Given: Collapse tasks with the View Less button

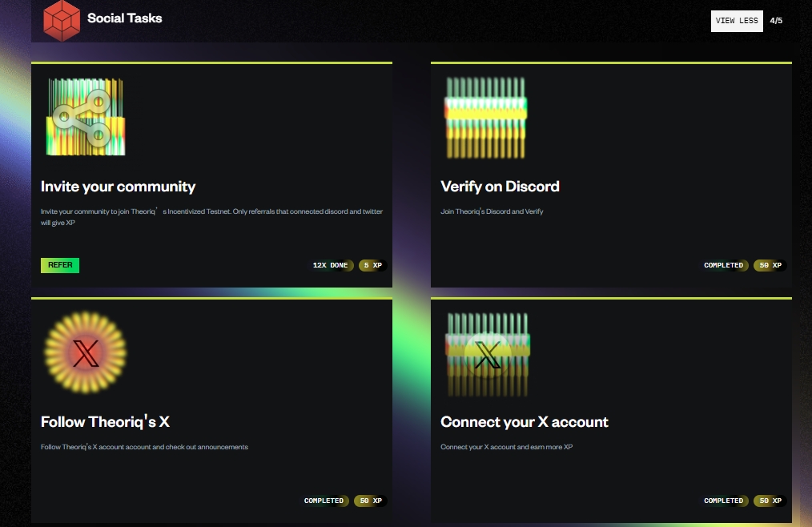Looking at the screenshot, I should coord(737,21).
